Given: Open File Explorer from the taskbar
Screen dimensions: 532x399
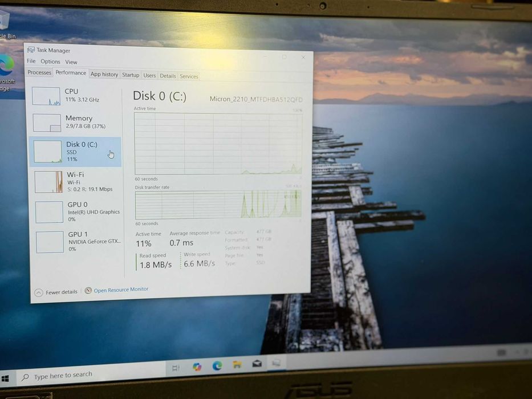Looking at the screenshot, I should pos(237,364).
